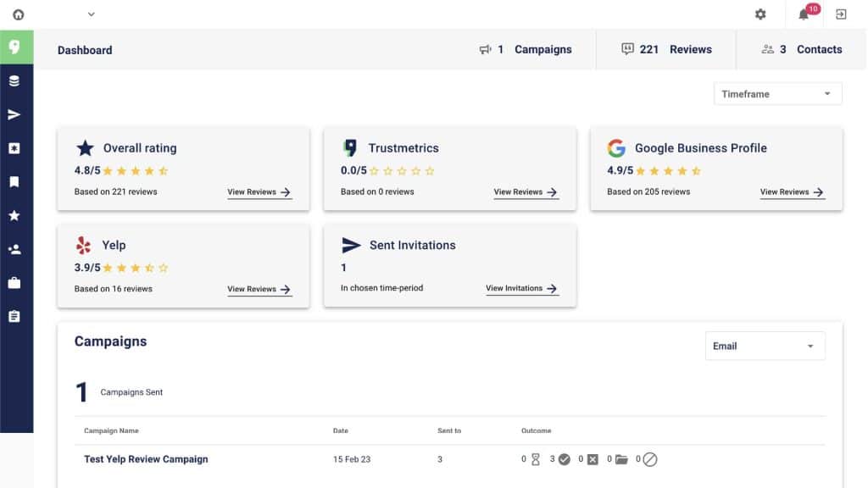The image size is (868, 488).
Task: Click the logout icon in the top bar
Action: pos(841,14)
